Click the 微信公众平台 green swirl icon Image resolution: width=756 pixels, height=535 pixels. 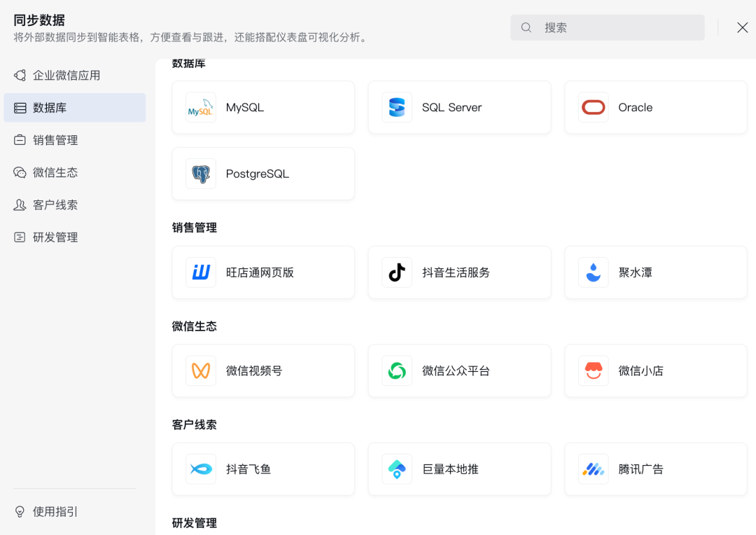[397, 370]
